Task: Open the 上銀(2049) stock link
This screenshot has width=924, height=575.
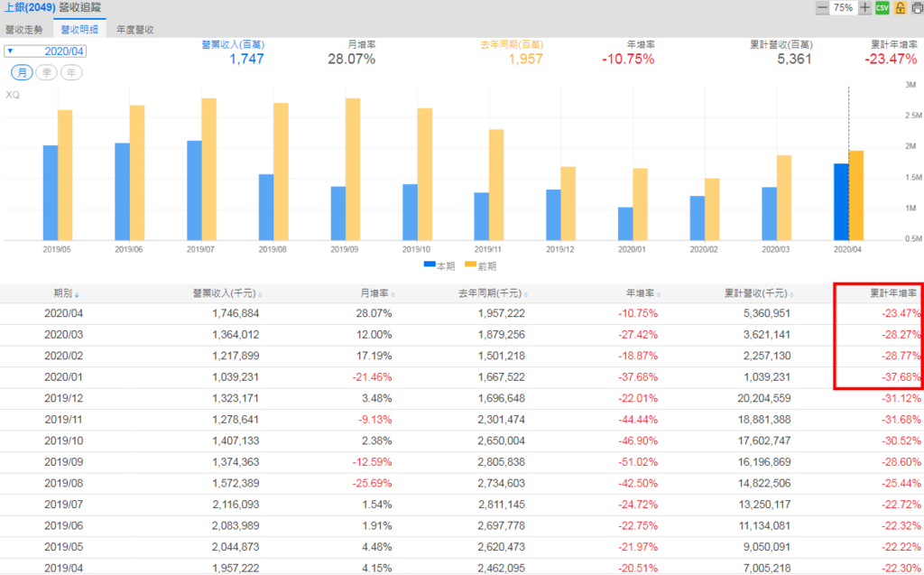Action: click(30, 7)
